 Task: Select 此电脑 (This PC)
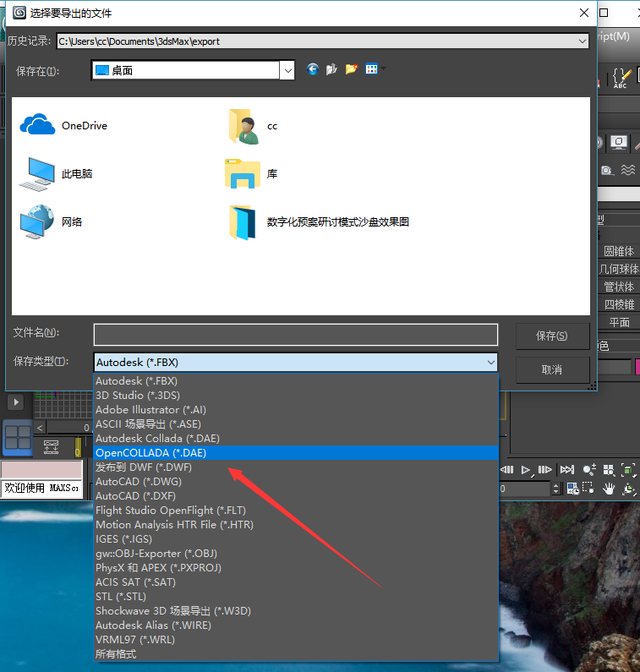[56, 174]
